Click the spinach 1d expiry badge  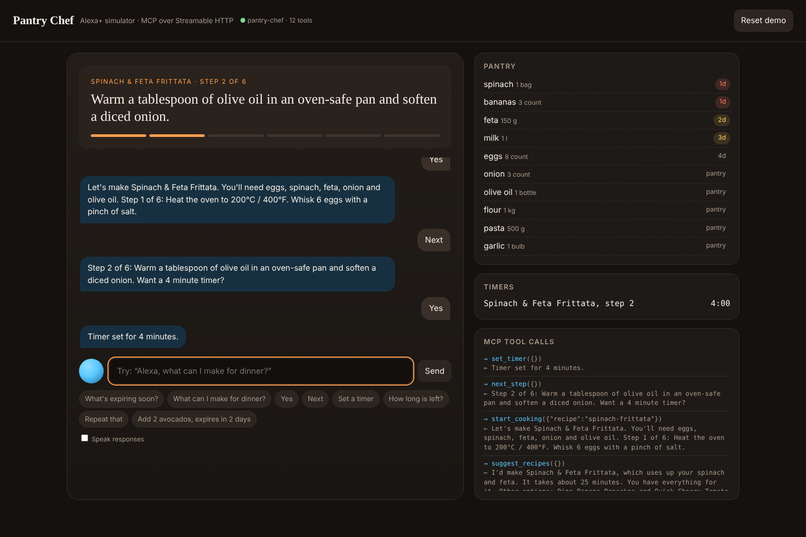coord(722,84)
